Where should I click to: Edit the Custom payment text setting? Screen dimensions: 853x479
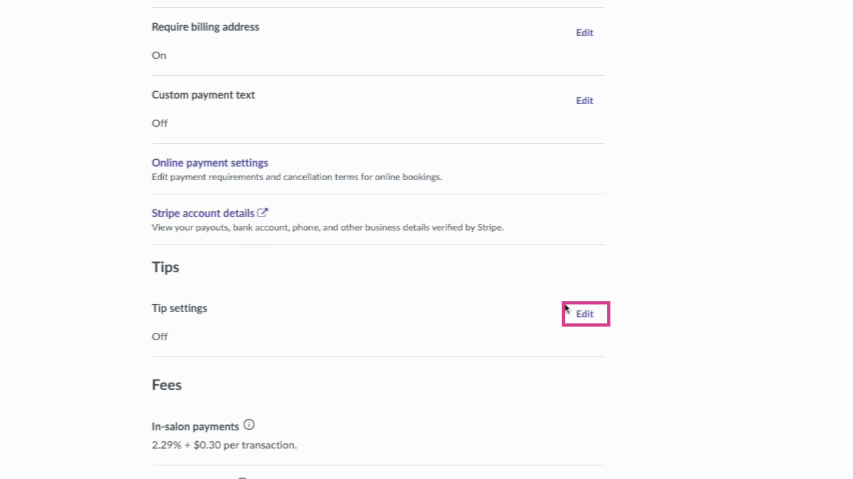(584, 101)
